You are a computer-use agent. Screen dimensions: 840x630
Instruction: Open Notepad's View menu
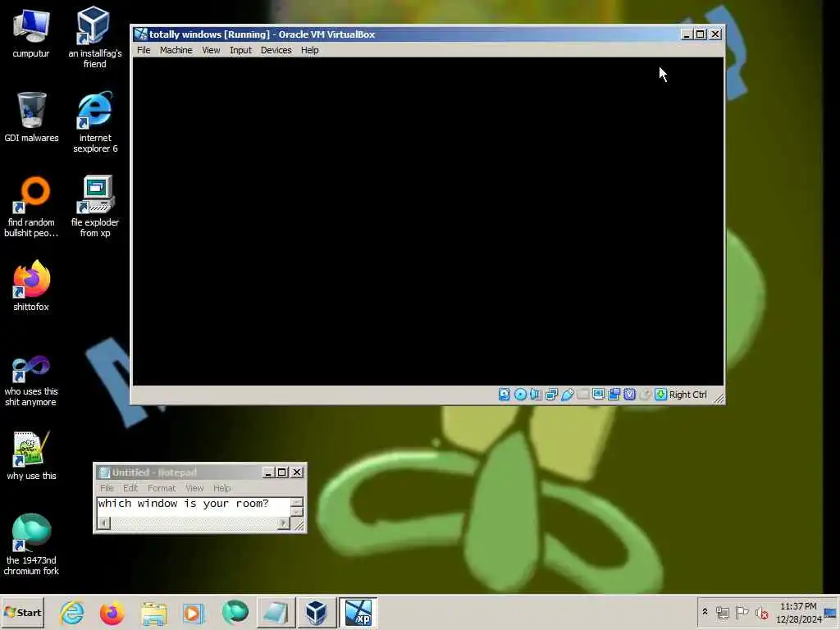pos(194,488)
